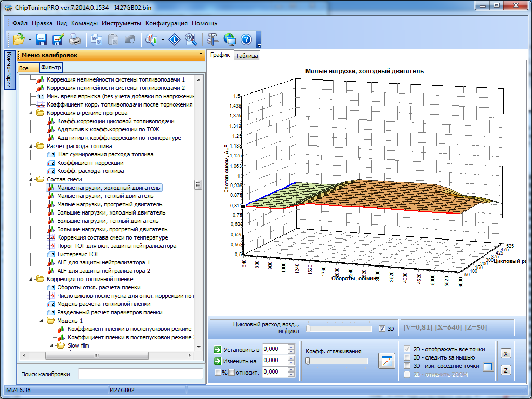Viewport: 532px width, 399px height.
Task: Click the Save floppy disk icon
Action: pyautogui.click(x=42, y=39)
